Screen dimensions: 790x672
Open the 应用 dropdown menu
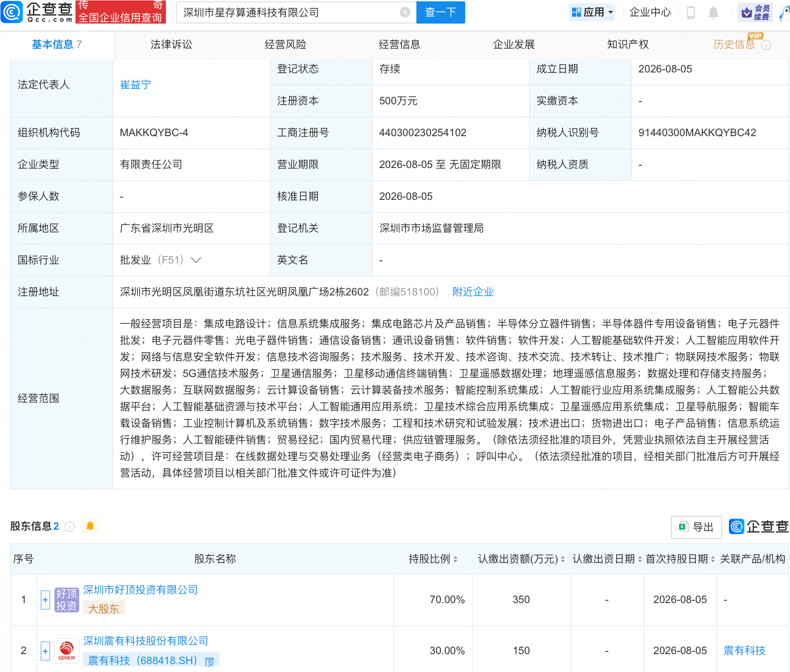click(592, 12)
